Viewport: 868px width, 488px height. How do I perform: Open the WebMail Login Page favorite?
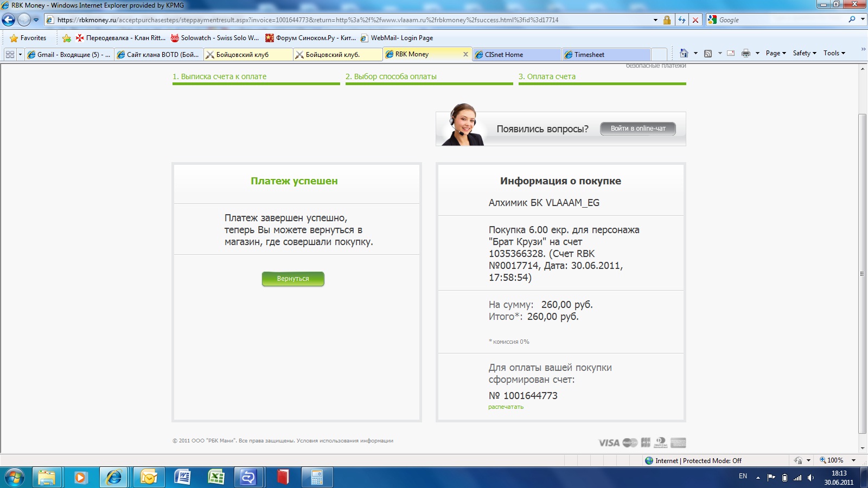[397, 38]
